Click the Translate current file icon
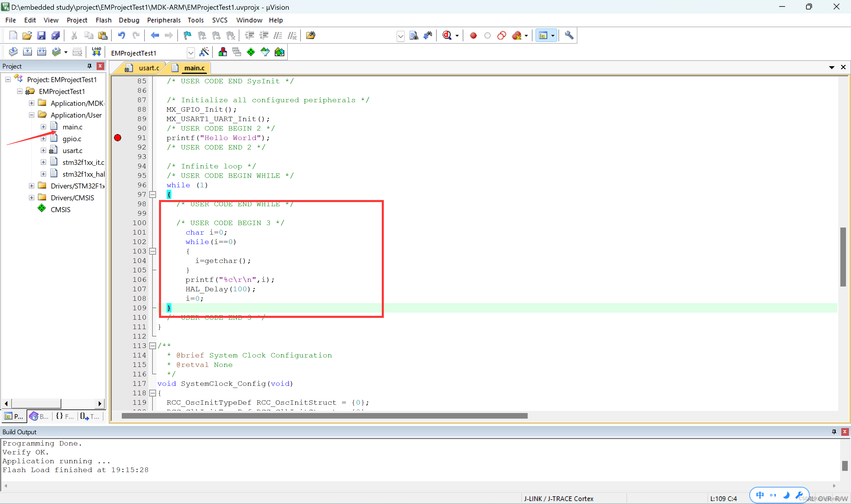The height and width of the screenshot is (504, 851). point(13,52)
